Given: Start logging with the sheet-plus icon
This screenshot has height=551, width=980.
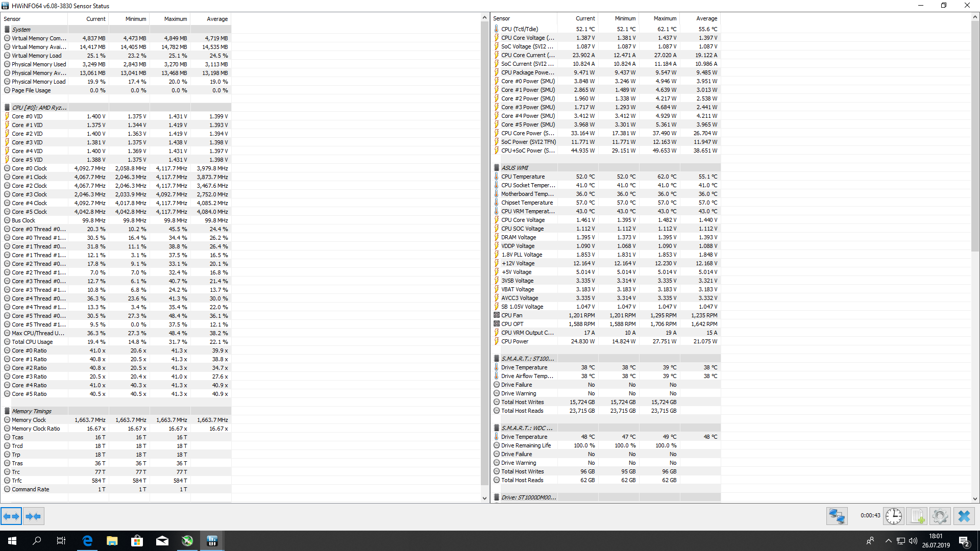Looking at the screenshot, I should tap(917, 516).
